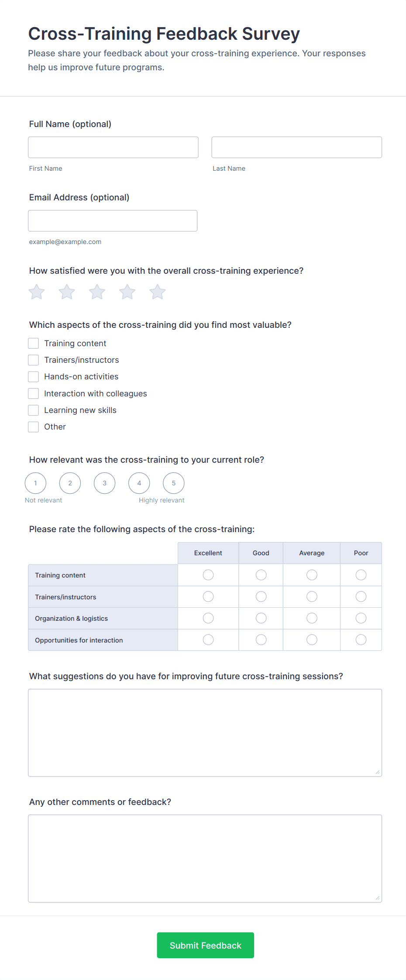Image resolution: width=406 pixels, height=980 pixels.
Task: Rate Opportunities for interaction as Poor
Action: pos(361,640)
